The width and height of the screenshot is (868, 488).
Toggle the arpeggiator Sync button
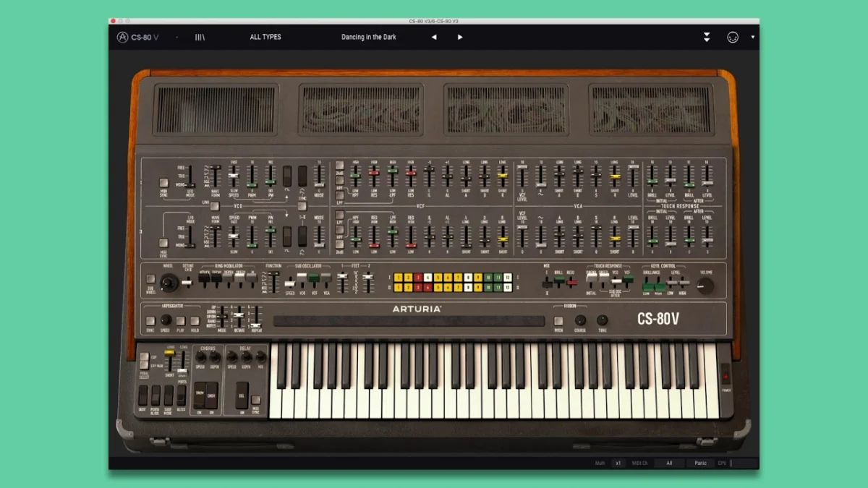(150, 320)
